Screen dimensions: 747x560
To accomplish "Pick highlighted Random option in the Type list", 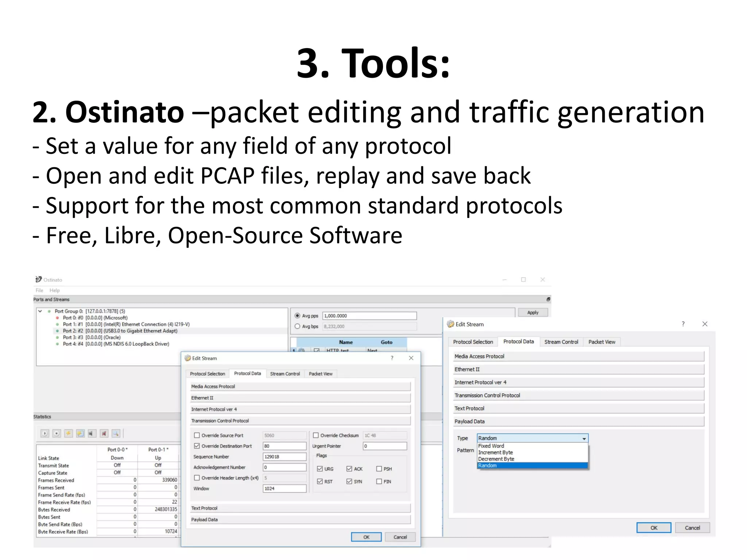I will (x=533, y=466).
